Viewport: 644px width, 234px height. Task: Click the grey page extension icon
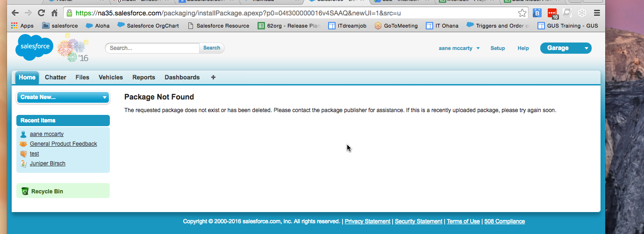[x=567, y=13]
